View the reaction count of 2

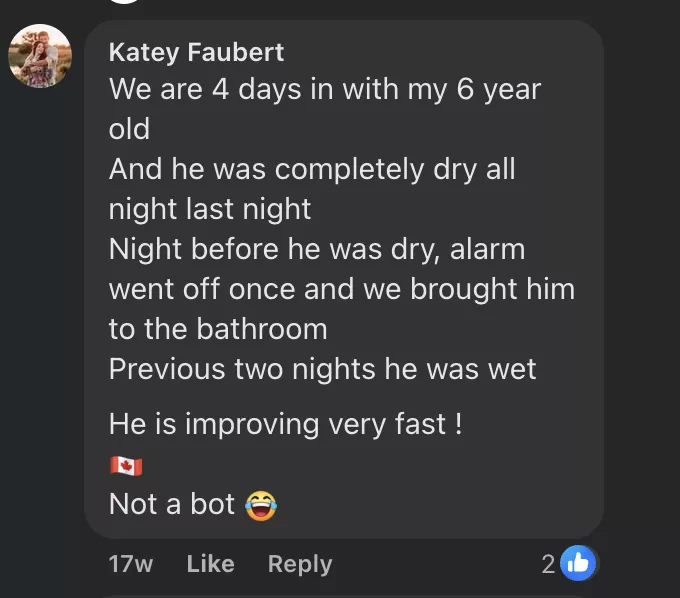[x=548, y=564]
